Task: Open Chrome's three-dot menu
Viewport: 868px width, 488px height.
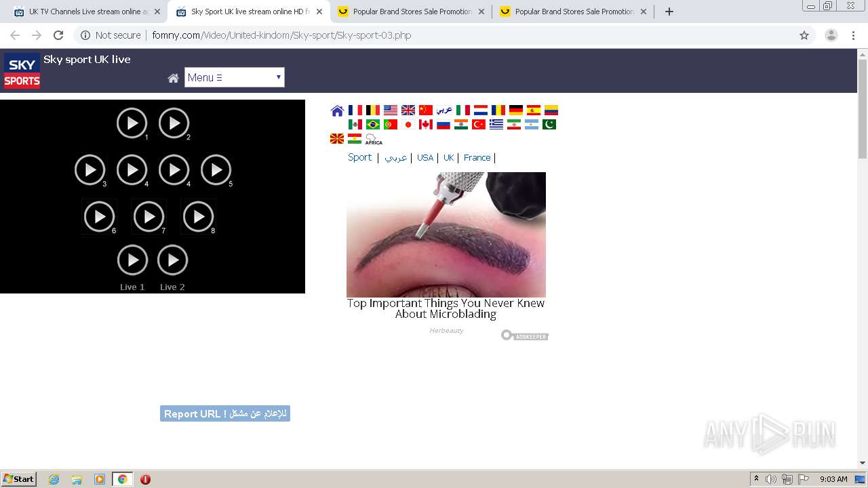Action: 853,35
